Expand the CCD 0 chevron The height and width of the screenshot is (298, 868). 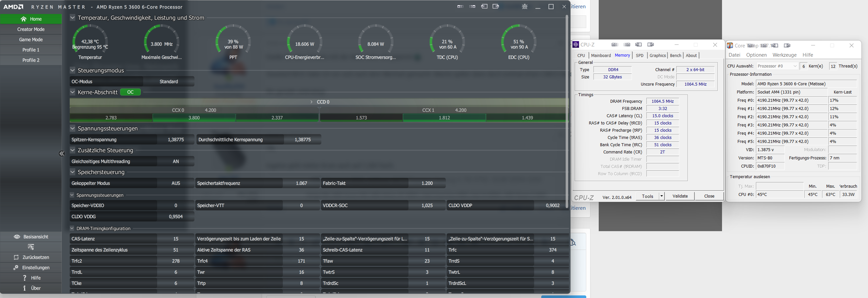point(311,101)
